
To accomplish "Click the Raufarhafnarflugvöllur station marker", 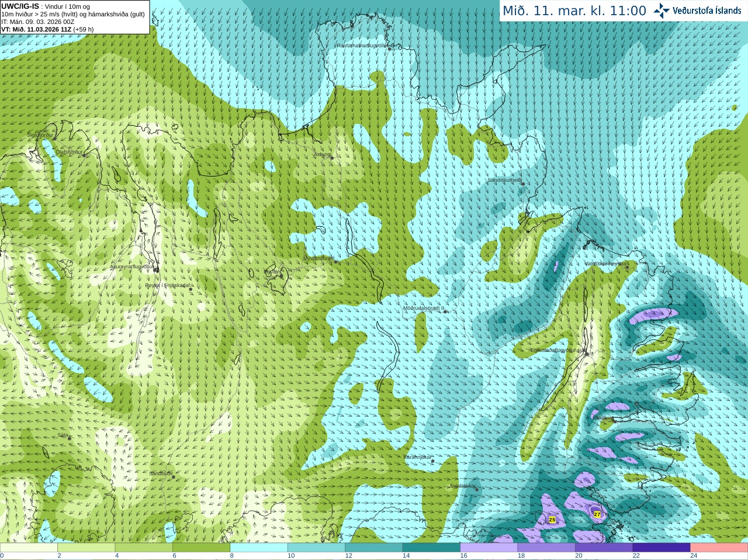I will 390,49.
